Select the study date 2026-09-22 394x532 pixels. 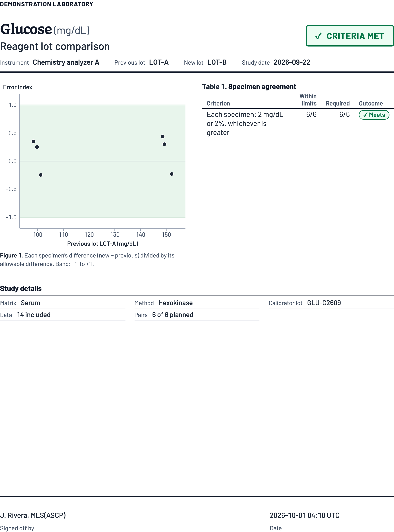tap(292, 62)
